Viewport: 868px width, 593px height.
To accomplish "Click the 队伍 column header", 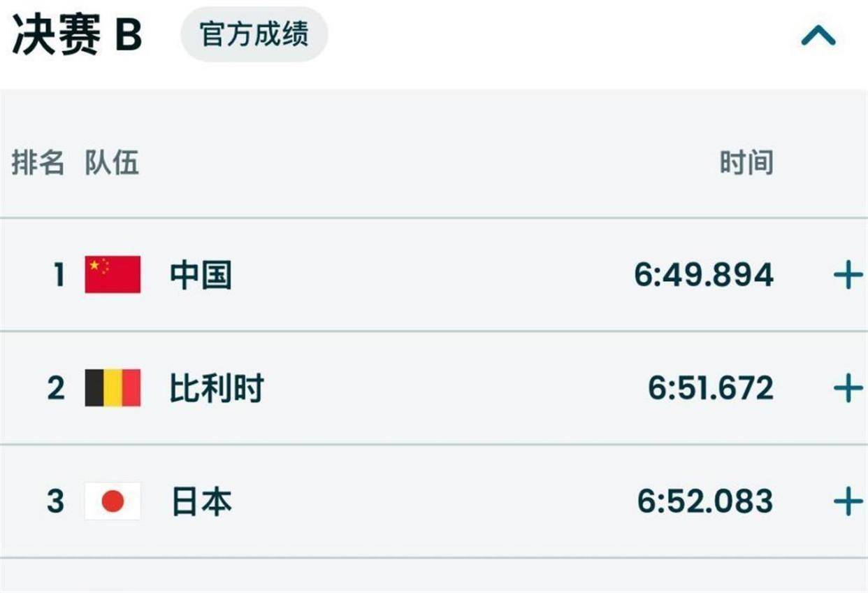I will point(112,163).
